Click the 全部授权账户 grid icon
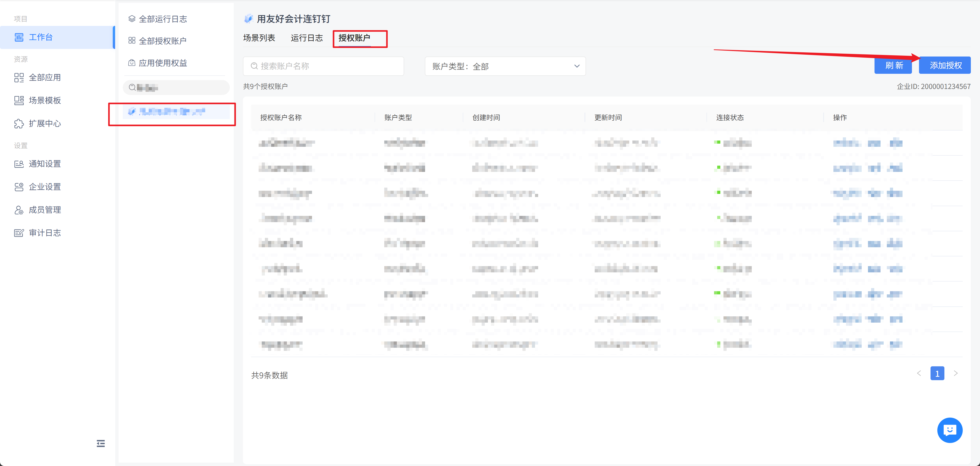This screenshot has height=466, width=980. (132, 40)
